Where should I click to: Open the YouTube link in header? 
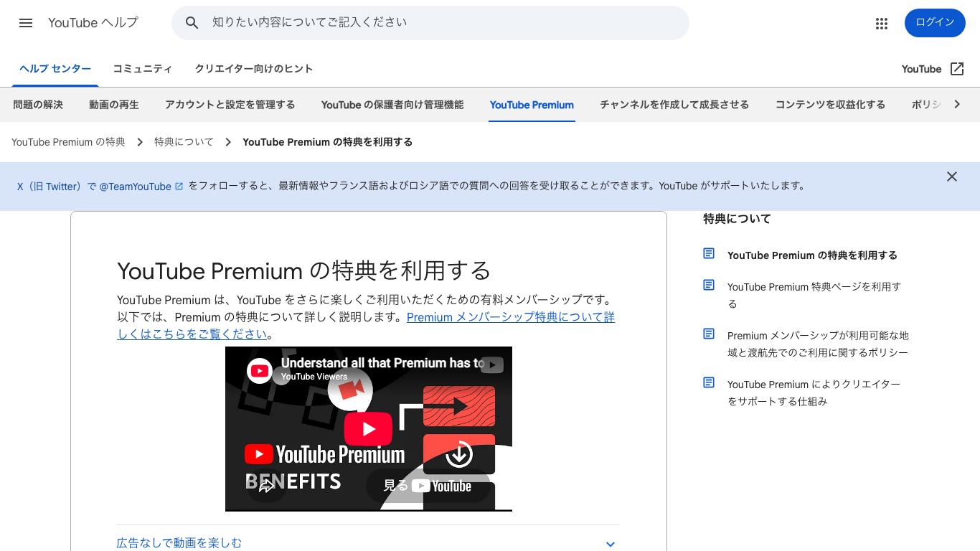(x=921, y=69)
